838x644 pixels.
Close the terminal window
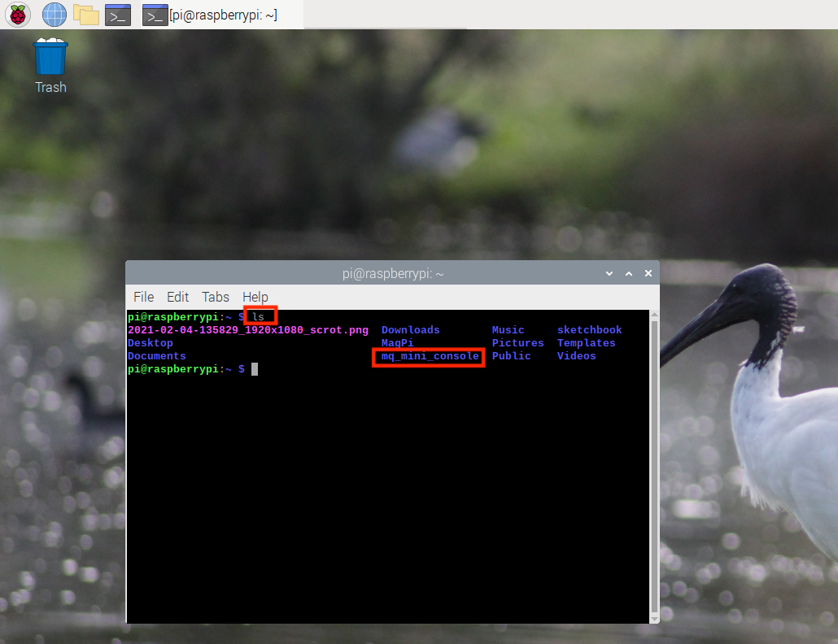pyautogui.click(x=648, y=273)
